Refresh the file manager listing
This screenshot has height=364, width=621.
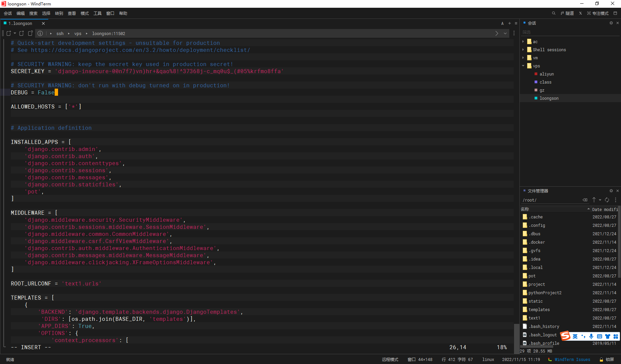coord(607,200)
